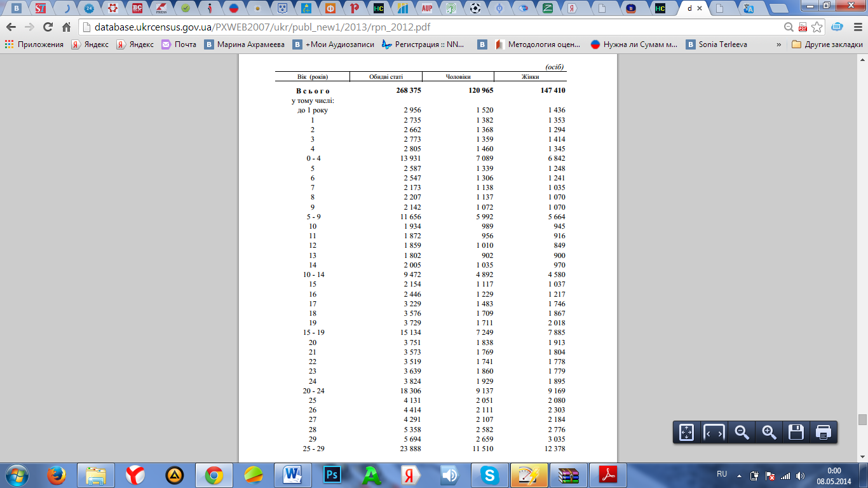Fit the PDF to page width
Image resolution: width=868 pixels, height=488 pixels.
point(714,433)
